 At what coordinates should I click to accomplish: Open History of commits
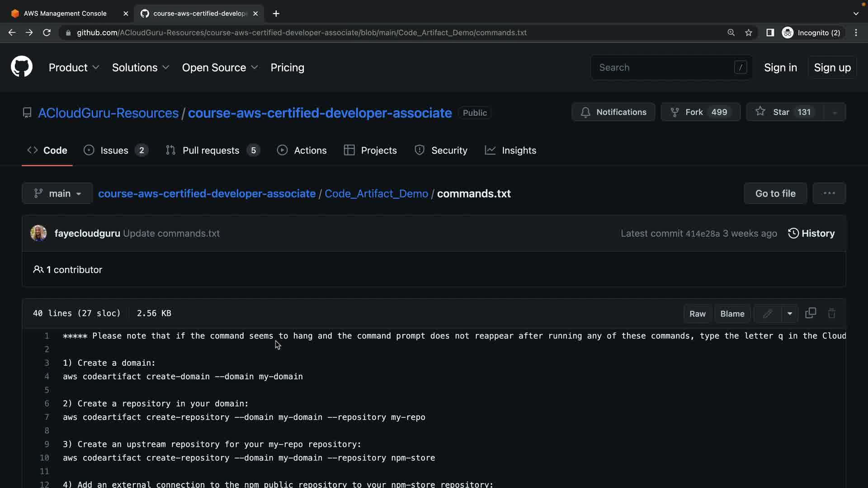pyautogui.click(x=811, y=234)
